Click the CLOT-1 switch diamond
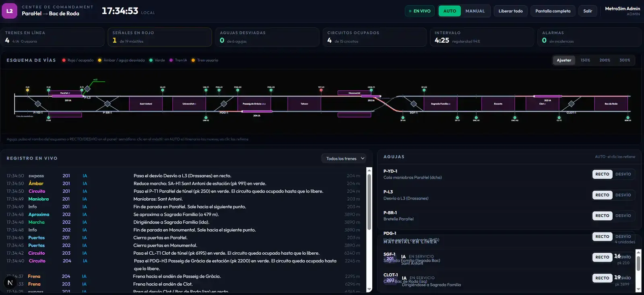 (571, 104)
